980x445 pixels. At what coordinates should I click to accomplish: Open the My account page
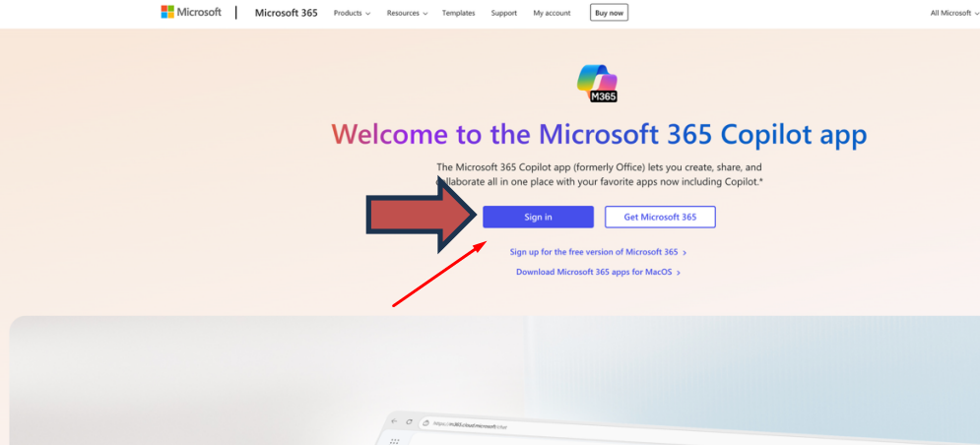coord(552,13)
